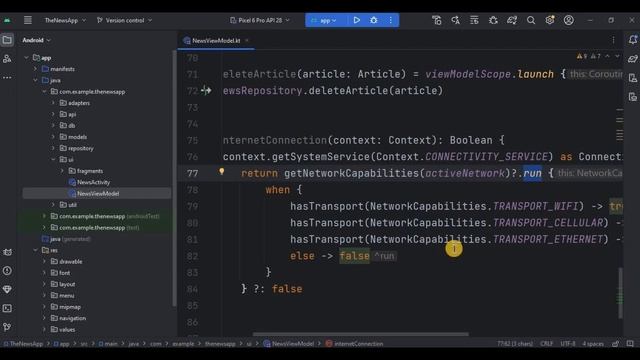The width and height of the screenshot is (640, 360).
Task: Collapse the app module node
Action: 27,58
